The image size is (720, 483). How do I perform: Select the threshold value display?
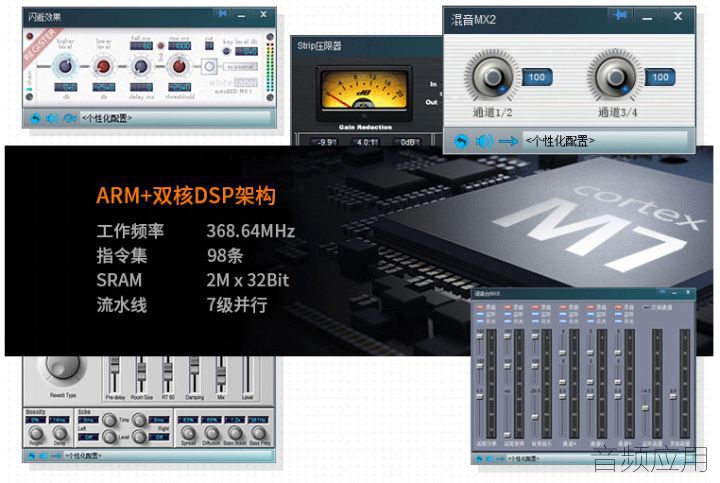coord(180,87)
